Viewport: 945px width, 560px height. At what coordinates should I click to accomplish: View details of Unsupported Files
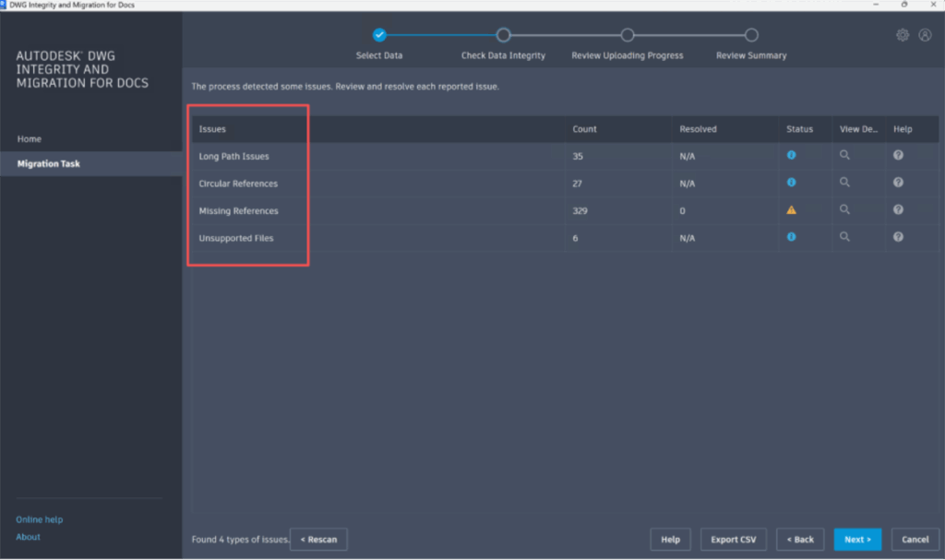tap(844, 237)
